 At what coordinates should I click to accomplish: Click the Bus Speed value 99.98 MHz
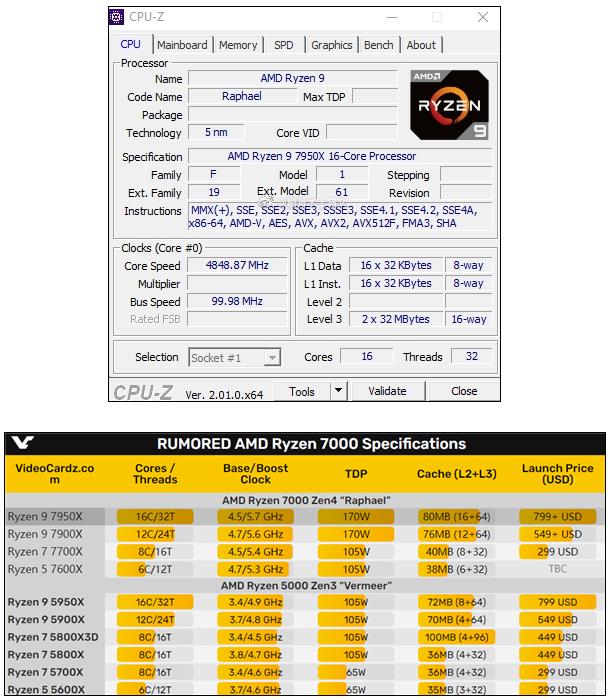click(237, 301)
